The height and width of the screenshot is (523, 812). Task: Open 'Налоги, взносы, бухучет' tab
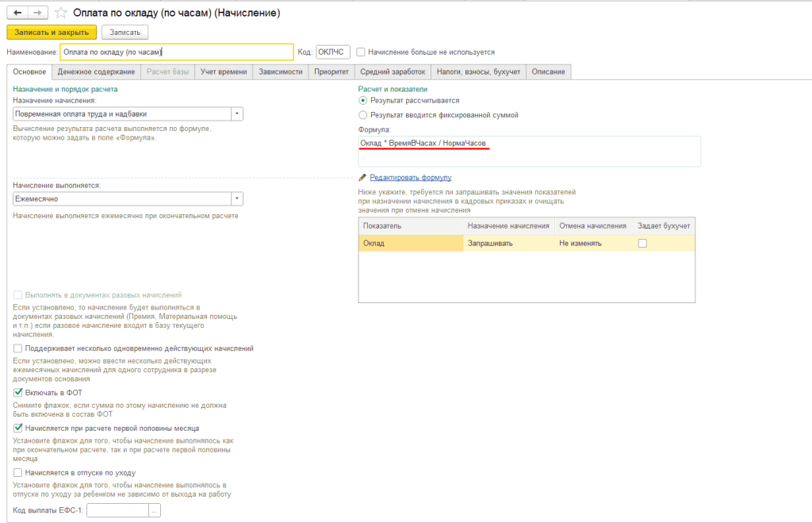pyautogui.click(x=479, y=72)
